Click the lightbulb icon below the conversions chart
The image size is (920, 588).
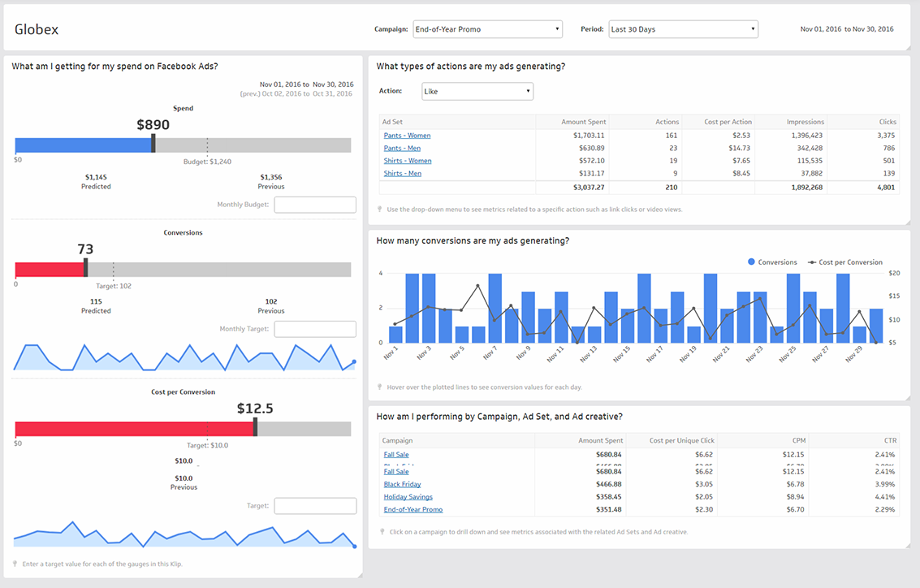coord(380,387)
